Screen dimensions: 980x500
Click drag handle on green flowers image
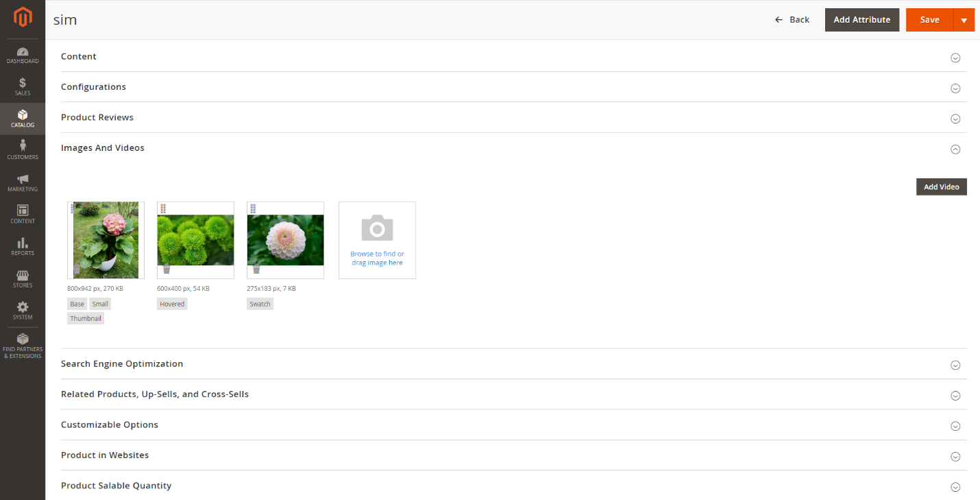pos(163,209)
